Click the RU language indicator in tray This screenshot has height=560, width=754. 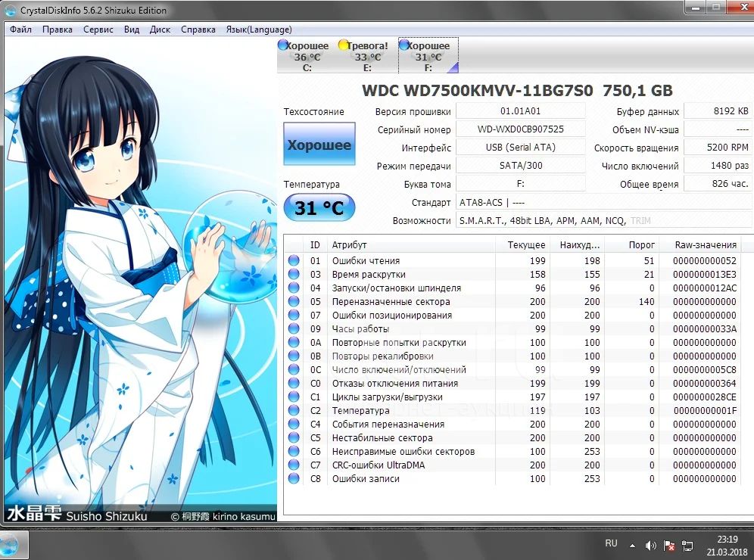(611, 543)
